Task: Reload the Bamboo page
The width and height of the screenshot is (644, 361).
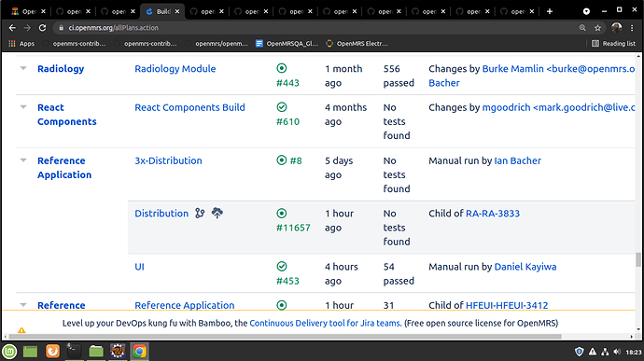Action: (42, 27)
